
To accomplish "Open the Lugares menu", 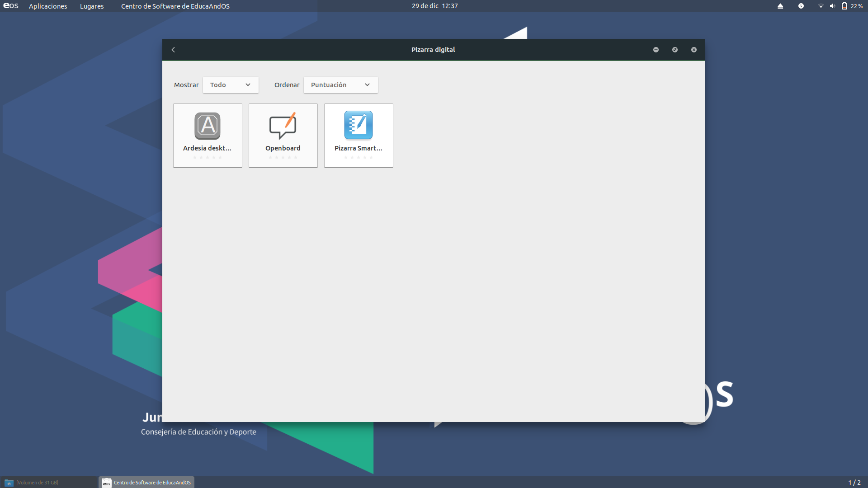I will coord(92,6).
